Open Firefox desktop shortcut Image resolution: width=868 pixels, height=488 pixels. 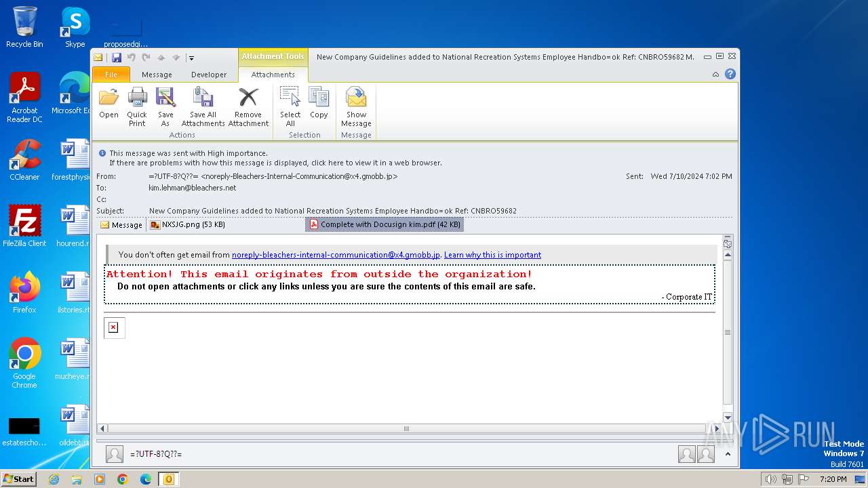(24, 292)
